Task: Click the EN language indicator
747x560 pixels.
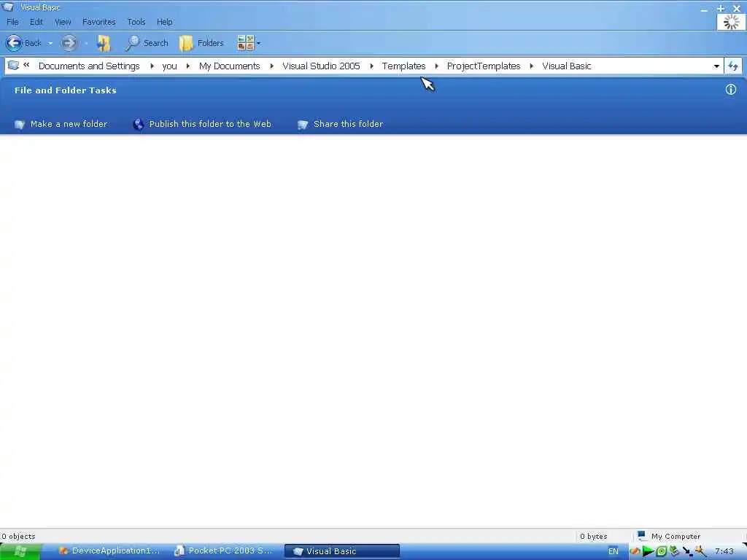Action: tap(613, 551)
